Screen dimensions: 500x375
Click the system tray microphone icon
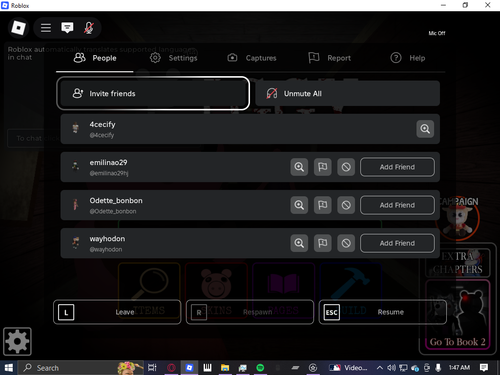coord(438,368)
